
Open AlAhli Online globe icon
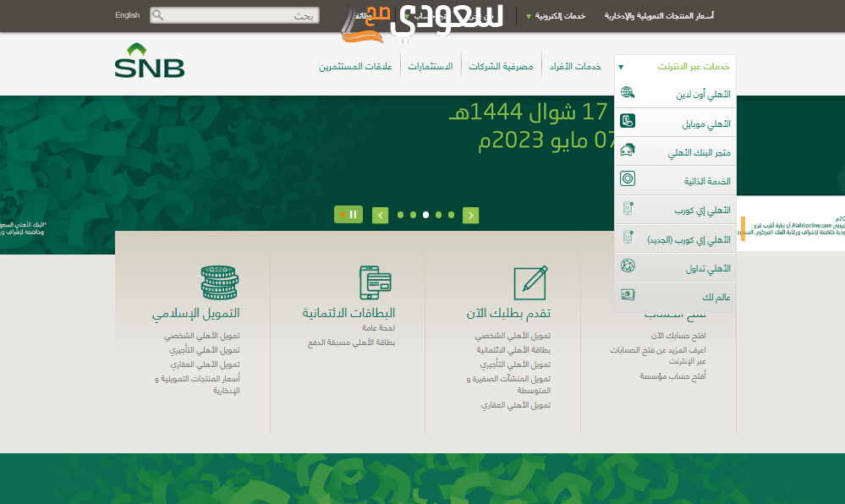[628, 92]
